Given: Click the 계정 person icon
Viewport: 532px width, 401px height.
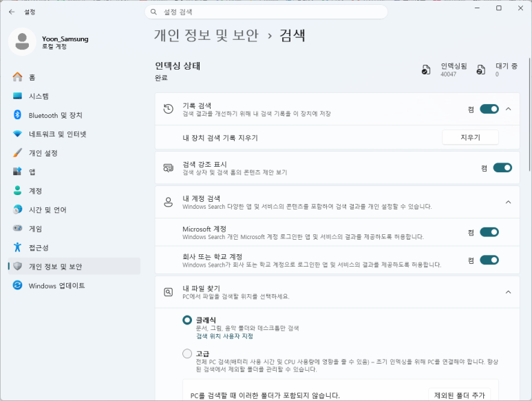Looking at the screenshot, I should click(17, 190).
